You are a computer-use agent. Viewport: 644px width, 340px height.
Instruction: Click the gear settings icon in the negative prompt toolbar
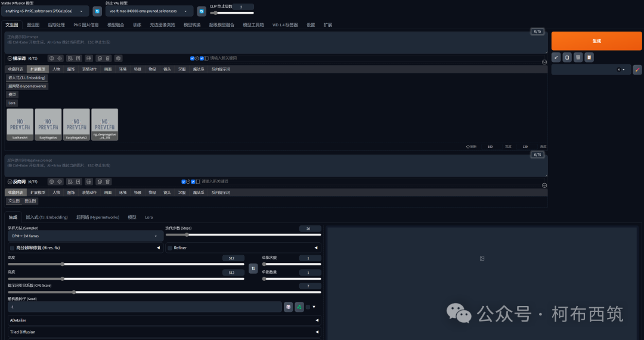[x=60, y=181]
